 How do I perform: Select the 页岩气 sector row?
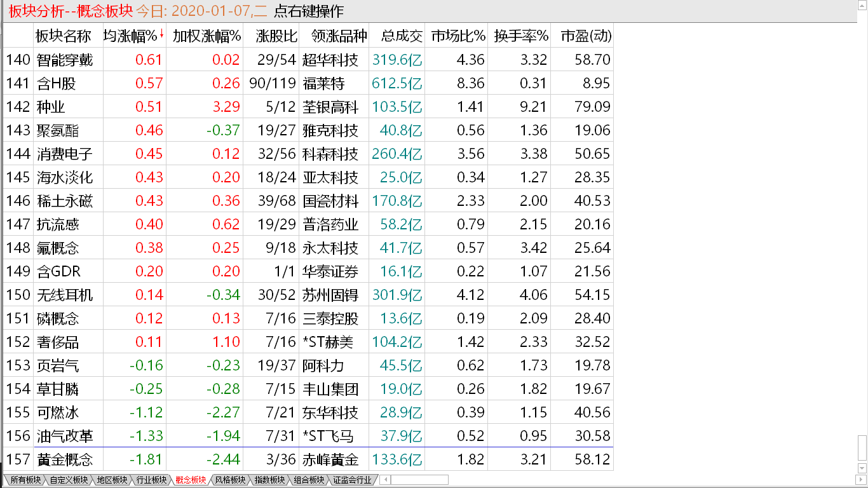pyautogui.click(x=308, y=365)
